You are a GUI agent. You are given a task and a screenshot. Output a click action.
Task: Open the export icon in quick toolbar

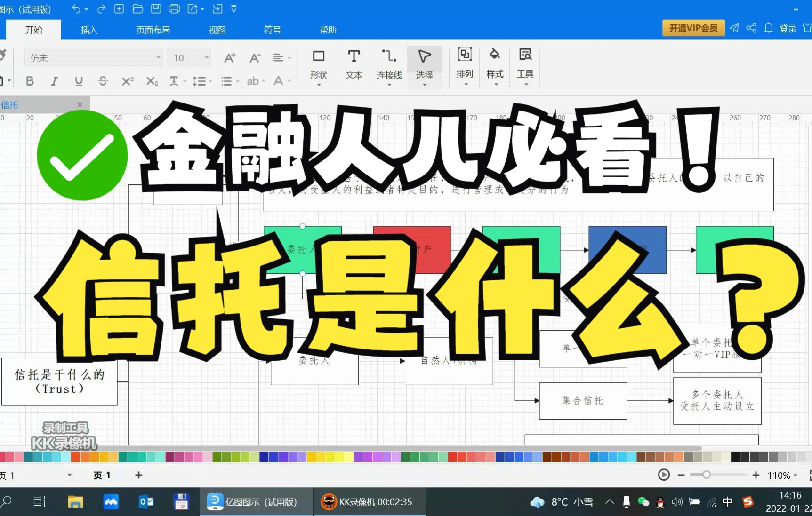click(x=193, y=9)
